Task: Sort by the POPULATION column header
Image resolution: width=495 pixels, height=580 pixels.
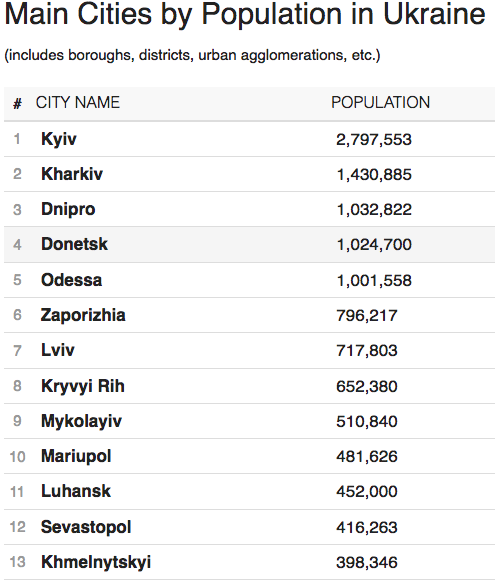Action: [380, 102]
